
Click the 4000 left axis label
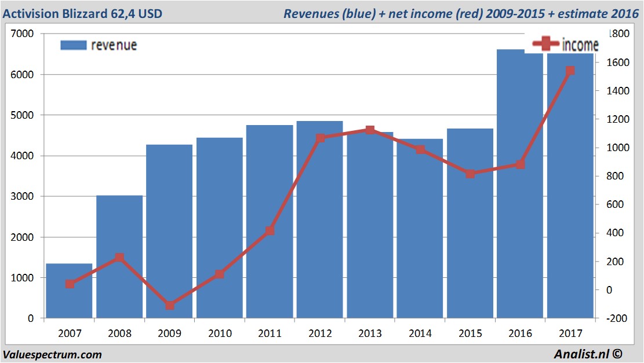point(22,156)
